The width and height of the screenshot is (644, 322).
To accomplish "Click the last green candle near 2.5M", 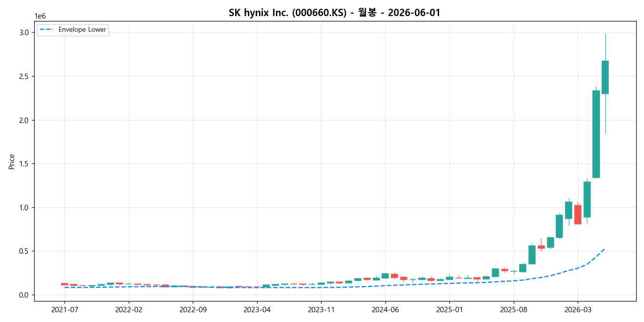I will coord(605,77).
